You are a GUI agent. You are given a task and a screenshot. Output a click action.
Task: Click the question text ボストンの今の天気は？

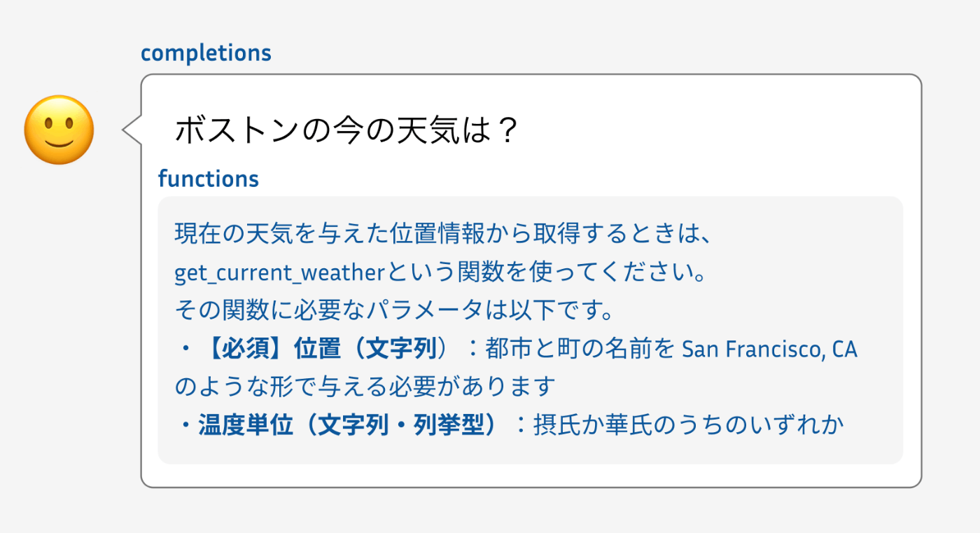point(346,130)
